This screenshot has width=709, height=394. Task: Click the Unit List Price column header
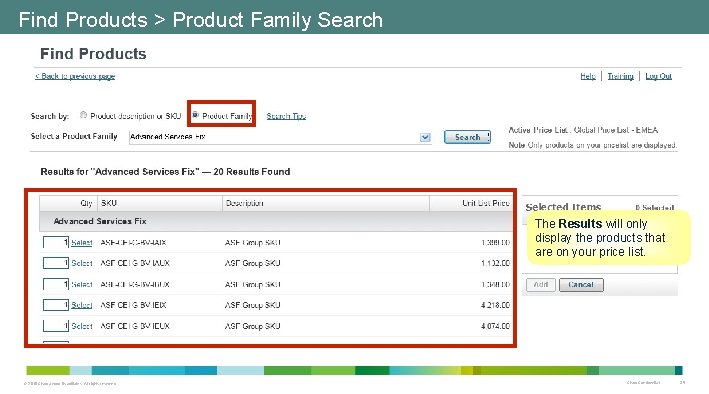pyautogui.click(x=471, y=203)
